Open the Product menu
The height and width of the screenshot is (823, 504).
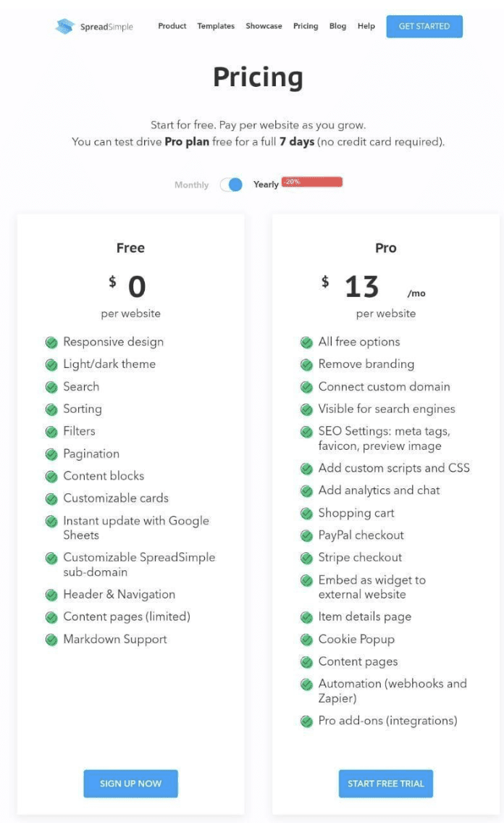(x=172, y=26)
